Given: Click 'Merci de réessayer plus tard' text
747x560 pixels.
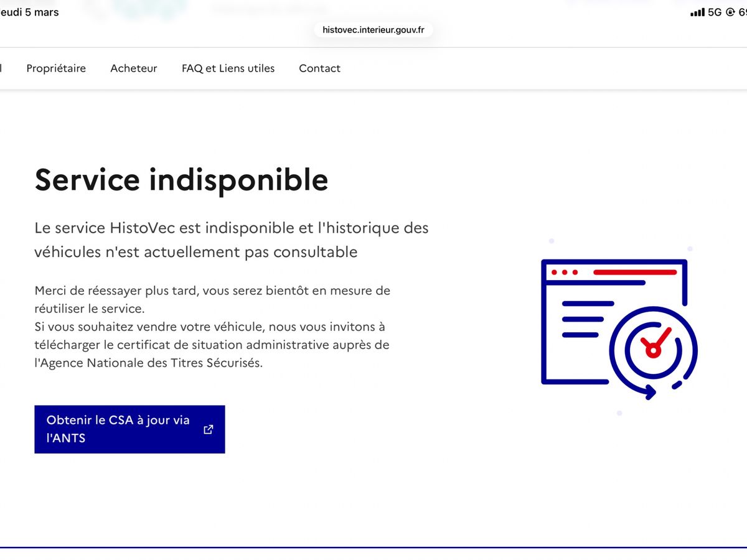Looking at the screenshot, I should (116, 291).
